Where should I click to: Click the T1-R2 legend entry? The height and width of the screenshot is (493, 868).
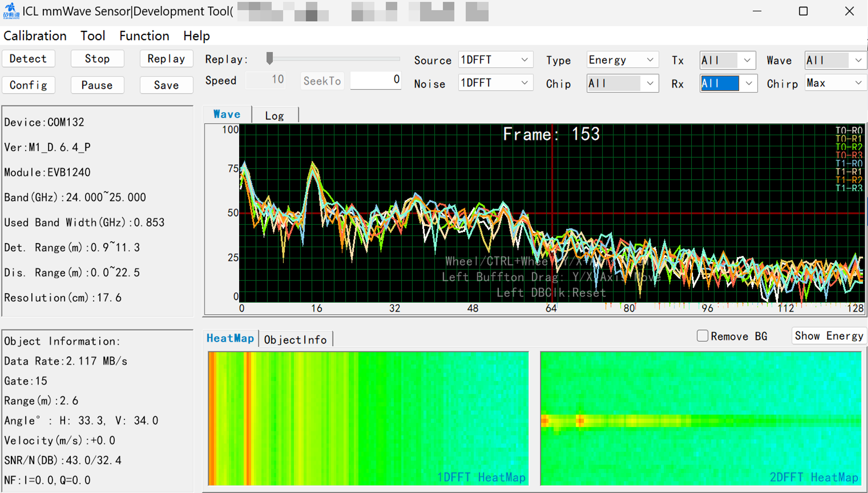point(849,180)
